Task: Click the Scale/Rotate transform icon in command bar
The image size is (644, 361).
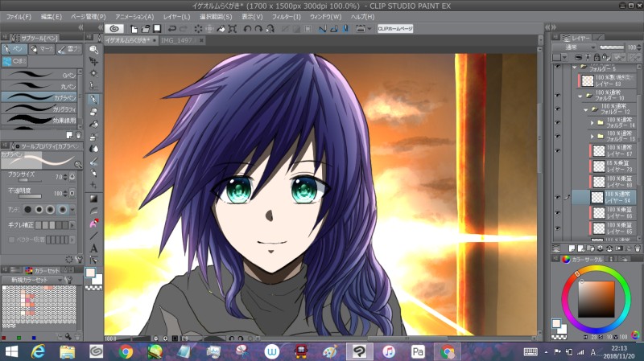Action: [233, 29]
